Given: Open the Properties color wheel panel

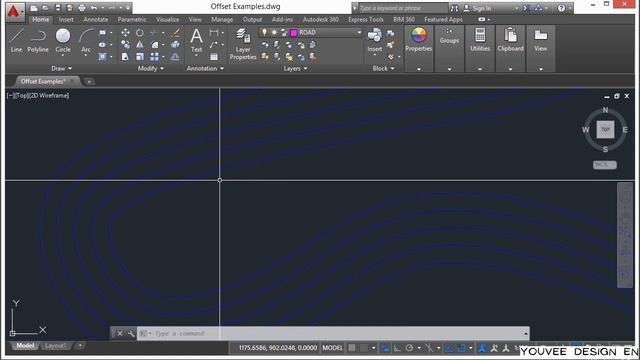Looking at the screenshot, I should 418,40.
